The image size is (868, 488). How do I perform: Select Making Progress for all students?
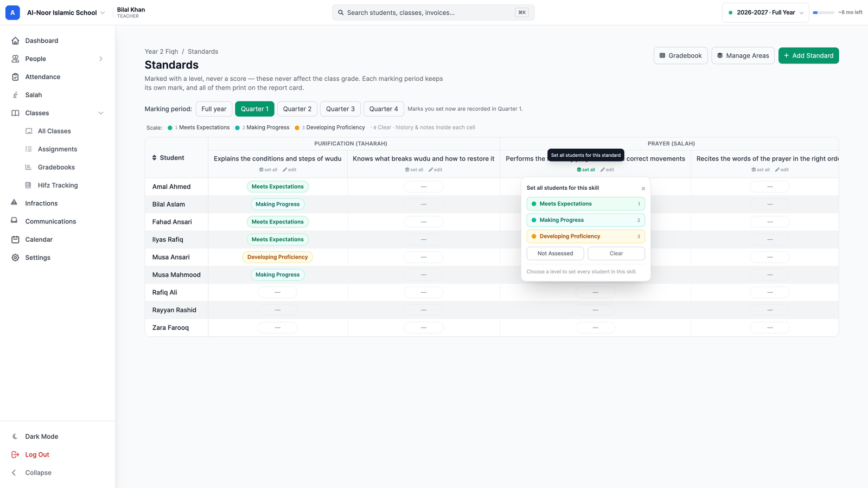pyautogui.click(x=585, y=220)
